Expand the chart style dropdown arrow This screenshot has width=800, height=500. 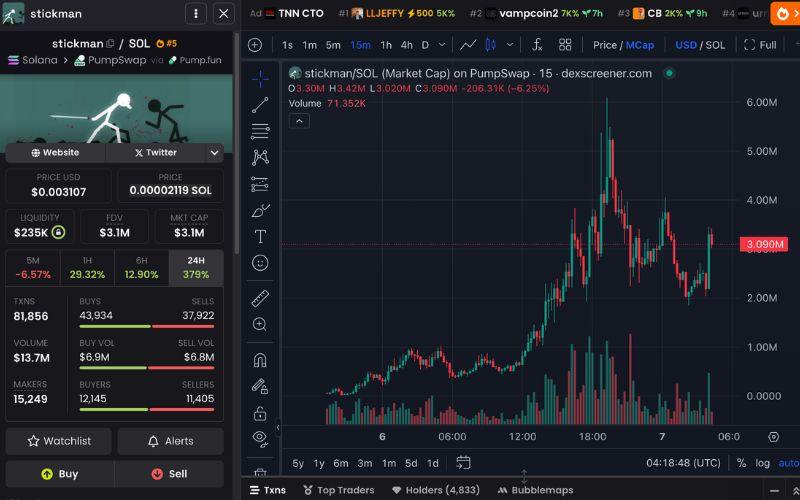(x=509, y=45)
